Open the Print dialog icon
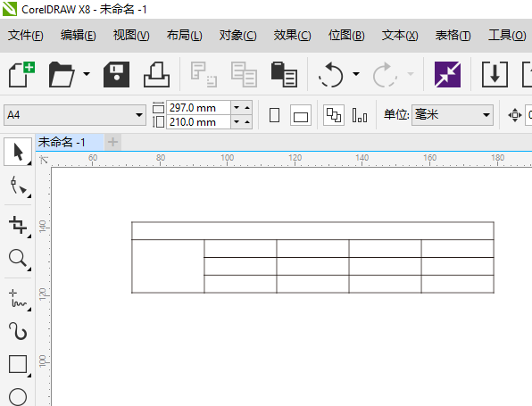This screenshot has width=532, height=406. (156, 74)
